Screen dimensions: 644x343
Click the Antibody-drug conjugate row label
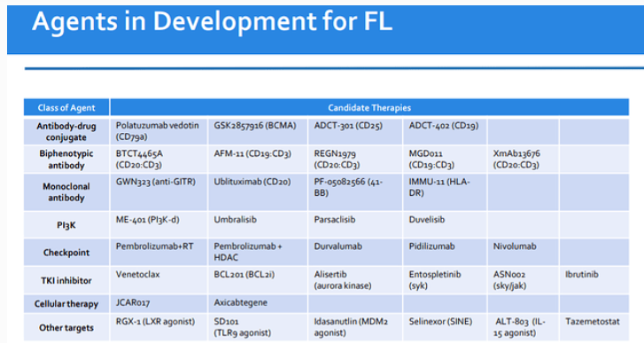66,131
